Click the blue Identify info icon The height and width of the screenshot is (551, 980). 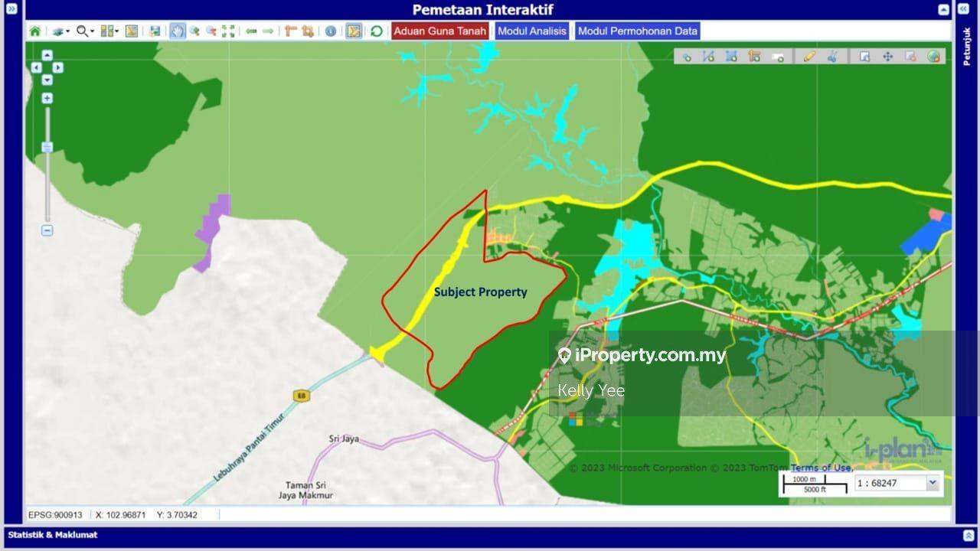pos(331,31)
